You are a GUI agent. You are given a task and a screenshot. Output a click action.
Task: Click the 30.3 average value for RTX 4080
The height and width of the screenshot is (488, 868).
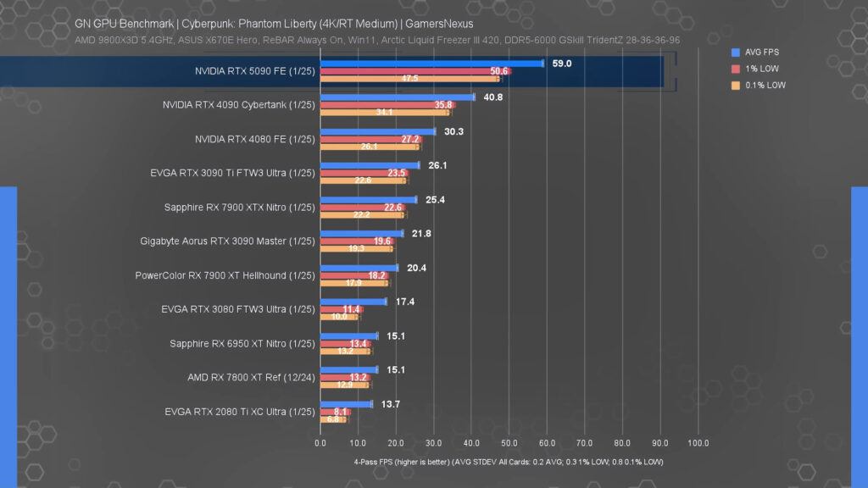(453, 131)
